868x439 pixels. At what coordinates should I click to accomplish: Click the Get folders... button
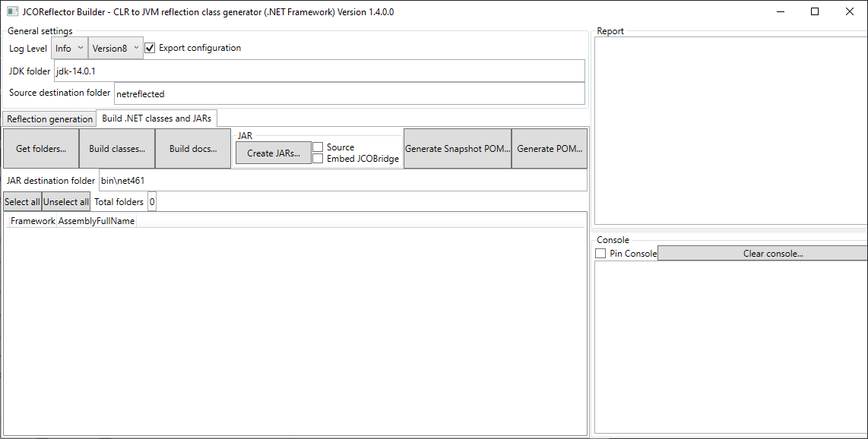41,149
